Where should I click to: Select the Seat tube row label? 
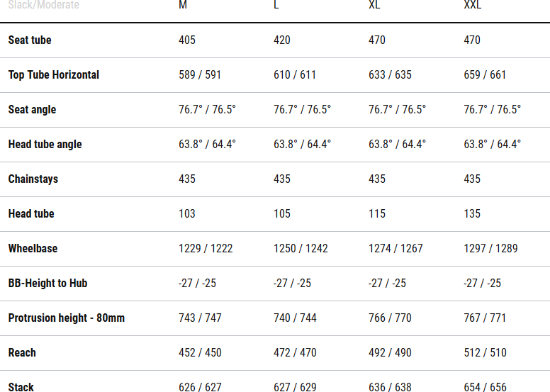click(30, 40)
